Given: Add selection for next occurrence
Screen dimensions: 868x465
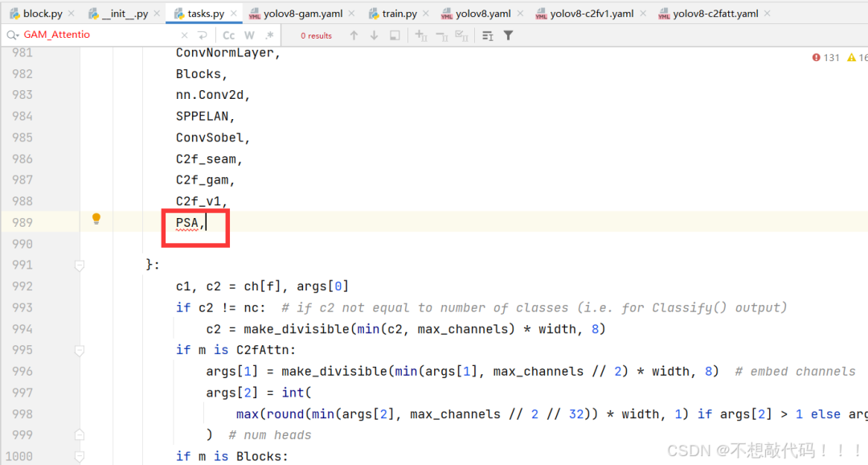Looking at the screenshot, I should tap(421, 35).
